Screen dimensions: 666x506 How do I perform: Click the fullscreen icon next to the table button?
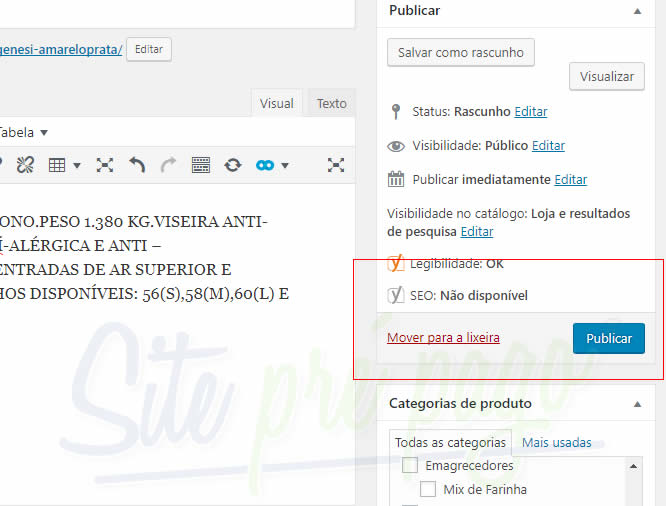coord(104,165)
